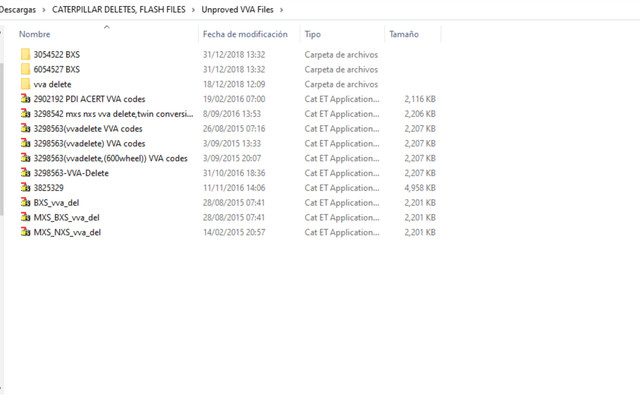Click the 3298563(vvadelete) VVA codes file icon

(25, 143)
